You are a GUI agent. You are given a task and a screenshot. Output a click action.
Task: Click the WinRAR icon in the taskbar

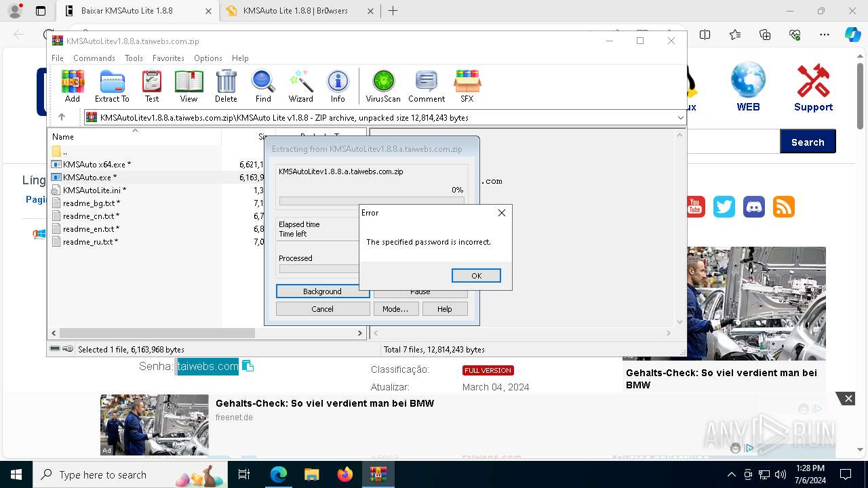378,474
